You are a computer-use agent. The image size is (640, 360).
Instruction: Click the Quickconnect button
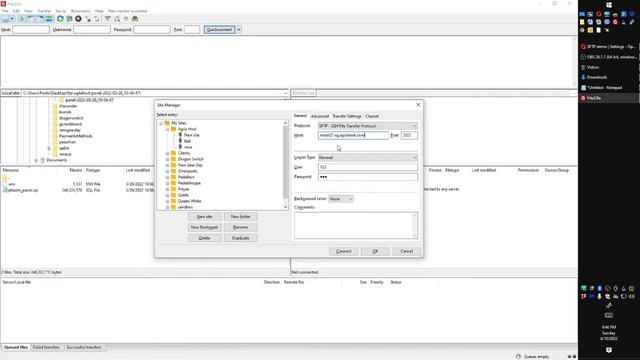click(x=220, y=29)
